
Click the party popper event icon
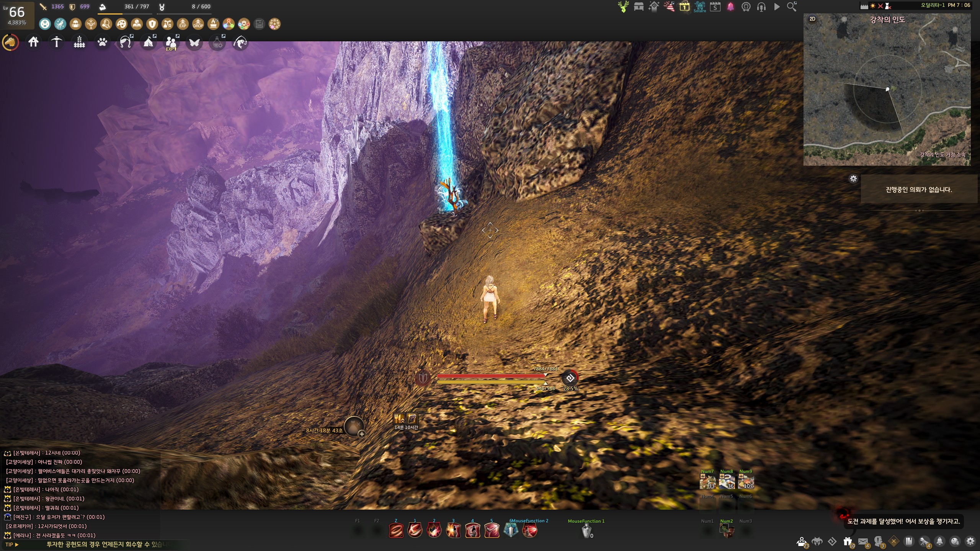pyautogui.click(x=669, y=7)
